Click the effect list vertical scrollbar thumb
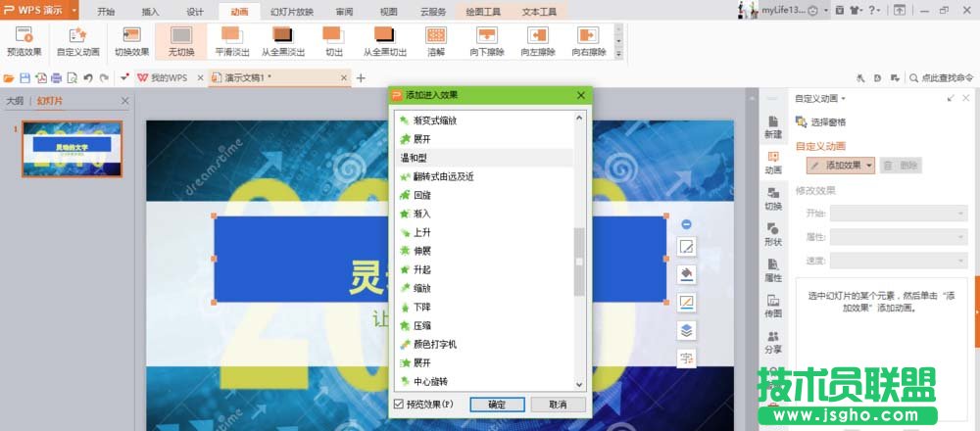The height and width of the screenshot is (431, 980). (x=579, y=262)
